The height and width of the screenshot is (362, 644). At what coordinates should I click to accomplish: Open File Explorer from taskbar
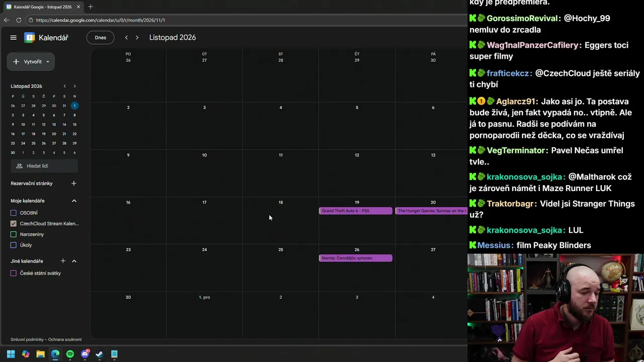40,354
